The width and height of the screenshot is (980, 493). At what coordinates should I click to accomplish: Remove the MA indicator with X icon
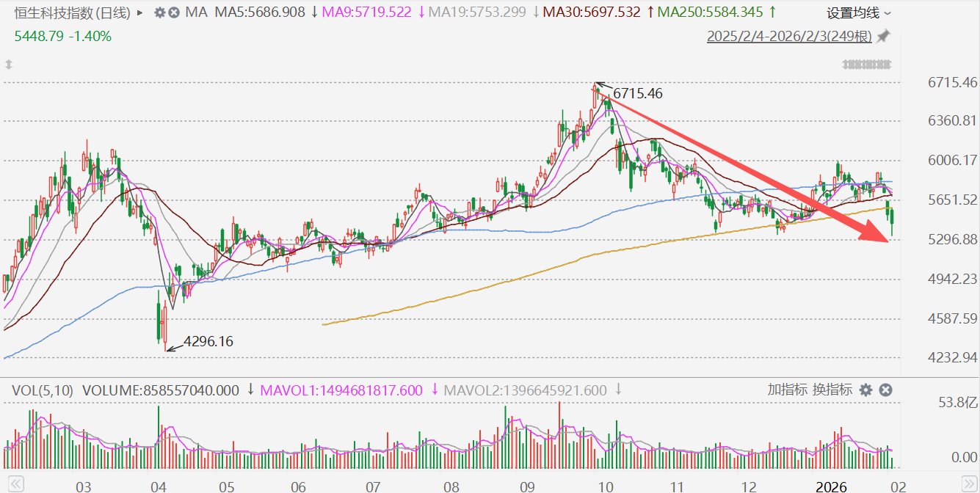(x=173, y=12)
